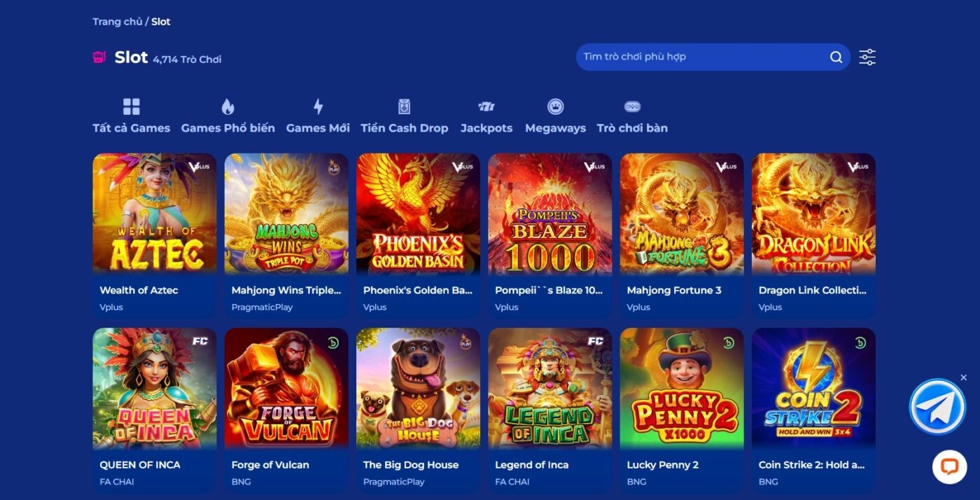This screenshot has height=500, width=980.
Task: Click the Tiền Cash Drop icon
Action: pos(404,106)
